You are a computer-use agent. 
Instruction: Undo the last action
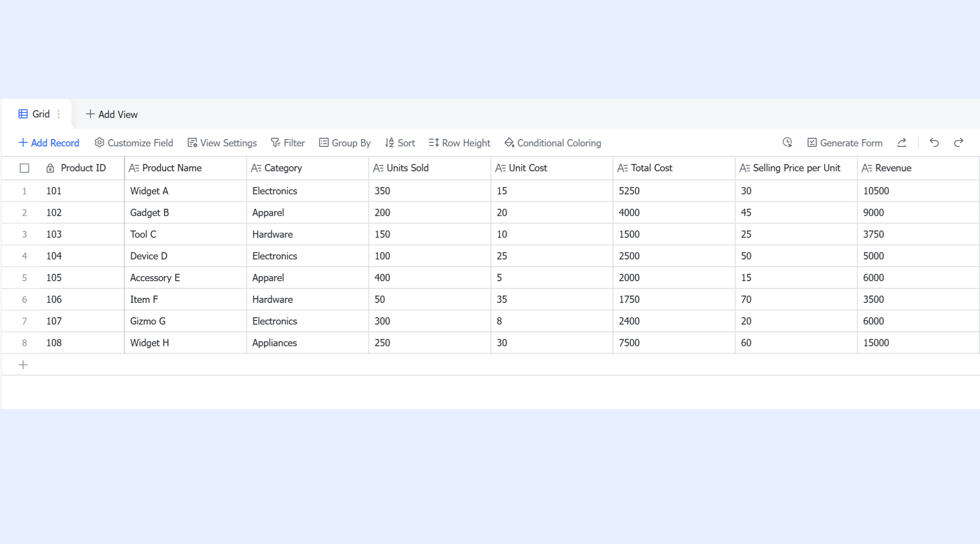934,143
